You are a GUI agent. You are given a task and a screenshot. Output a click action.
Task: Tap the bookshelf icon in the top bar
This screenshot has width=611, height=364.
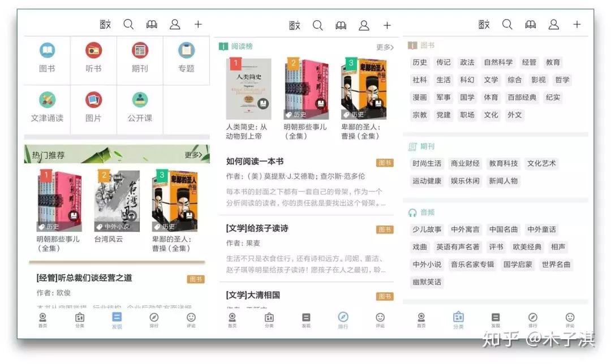tap(152, 24)
